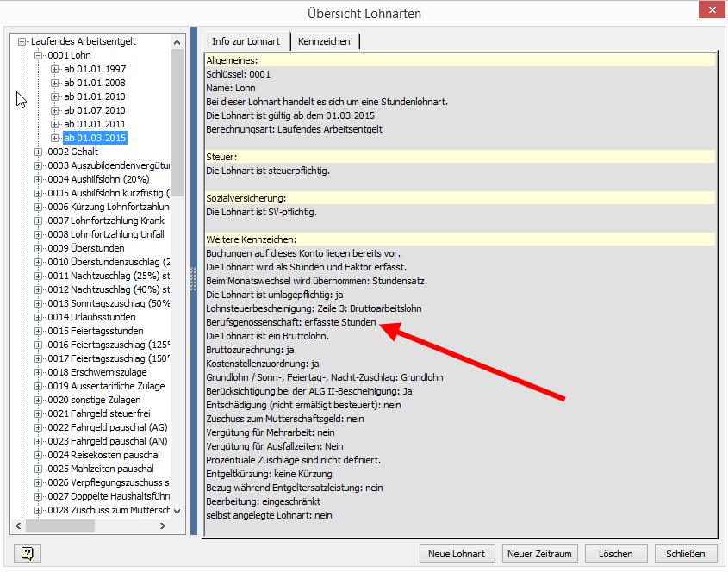Click the 'Schlüssel: 0001' info line
This screenshot has width=728, height=572.
(x=238, y=74)
